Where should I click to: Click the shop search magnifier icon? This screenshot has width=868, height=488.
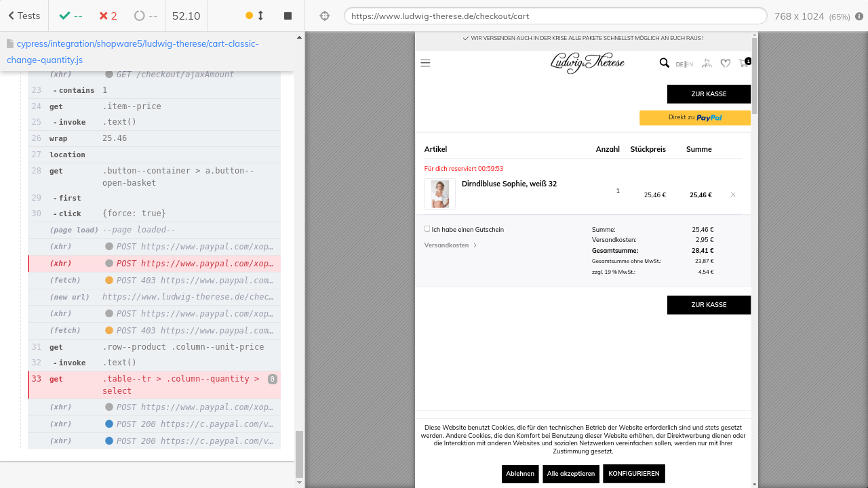(664, 63)
